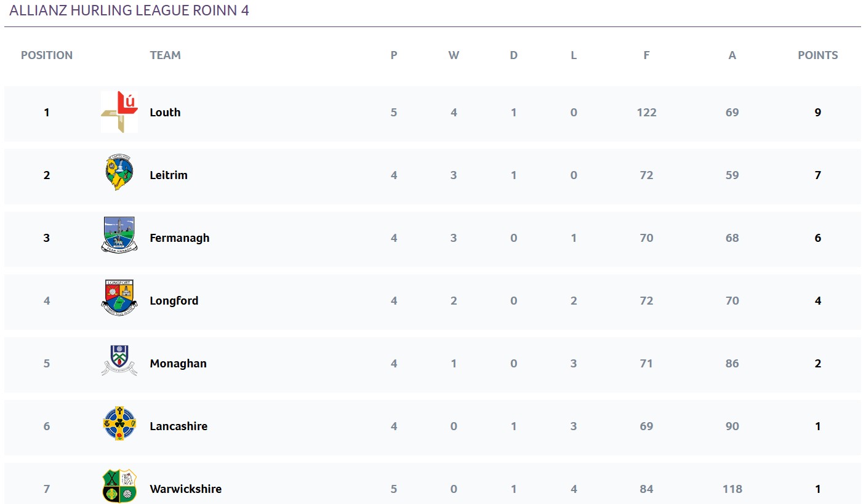This screenshot has width=866, height=504.
Task: Click the Warwickshire team name
Action: click(186, 489)
